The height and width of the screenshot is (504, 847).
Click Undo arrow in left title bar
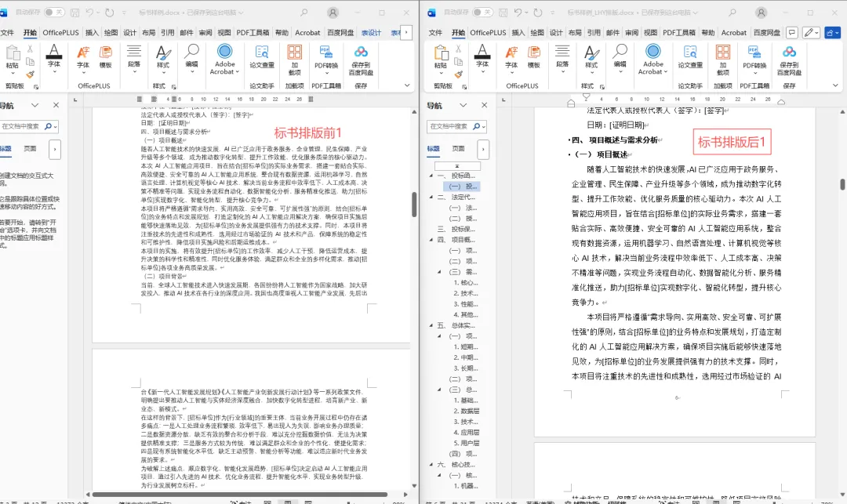coord(89,13)
